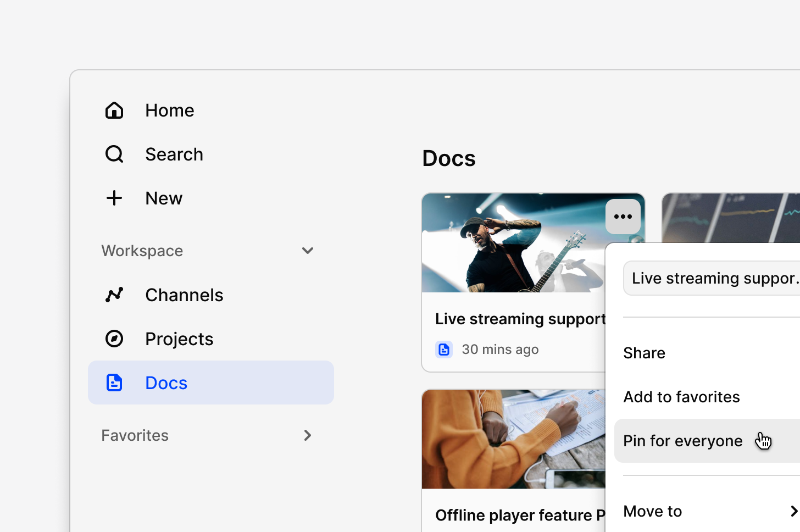This screenshot has width=800, height=532.
Task: Click the Offline player feature card title
Action: [520, 515]
